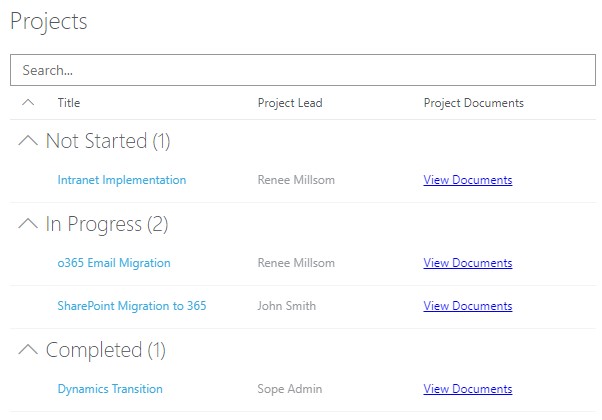602x420 pixels.
Task: Collapse the In Progress group chevron
Action: pyautogui.click(x=28, y=225)
